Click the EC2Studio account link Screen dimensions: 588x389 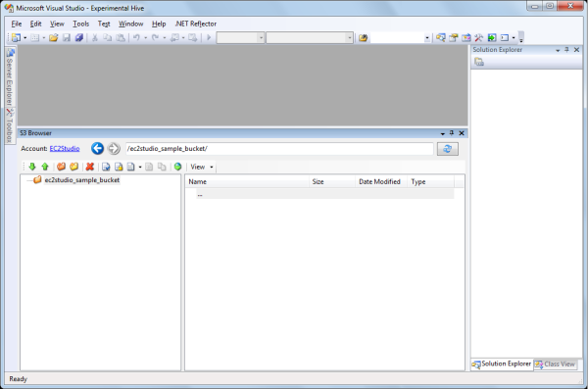point(65,149)
